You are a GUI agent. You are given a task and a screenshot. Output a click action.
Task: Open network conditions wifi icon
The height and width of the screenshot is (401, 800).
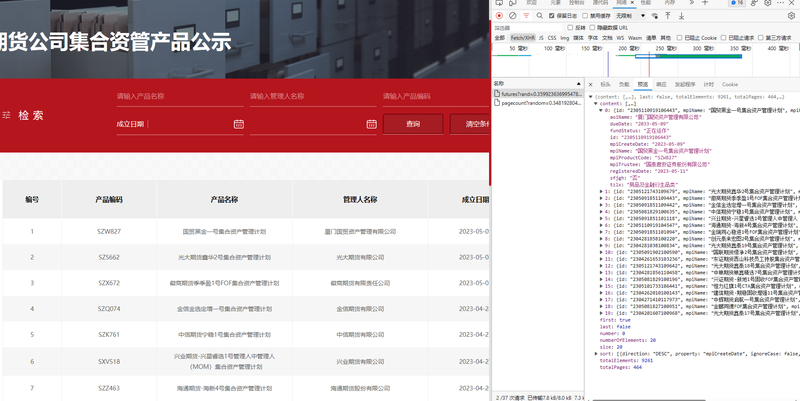(x=655, y=16)
